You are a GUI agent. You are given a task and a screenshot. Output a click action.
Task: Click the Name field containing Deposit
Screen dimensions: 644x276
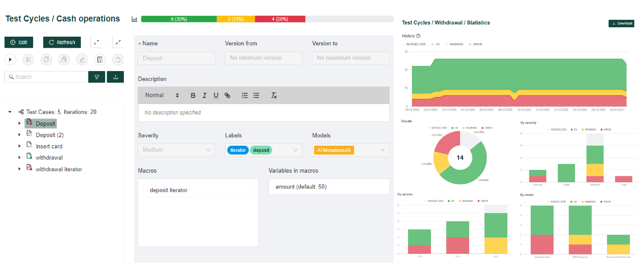(176, 58)
